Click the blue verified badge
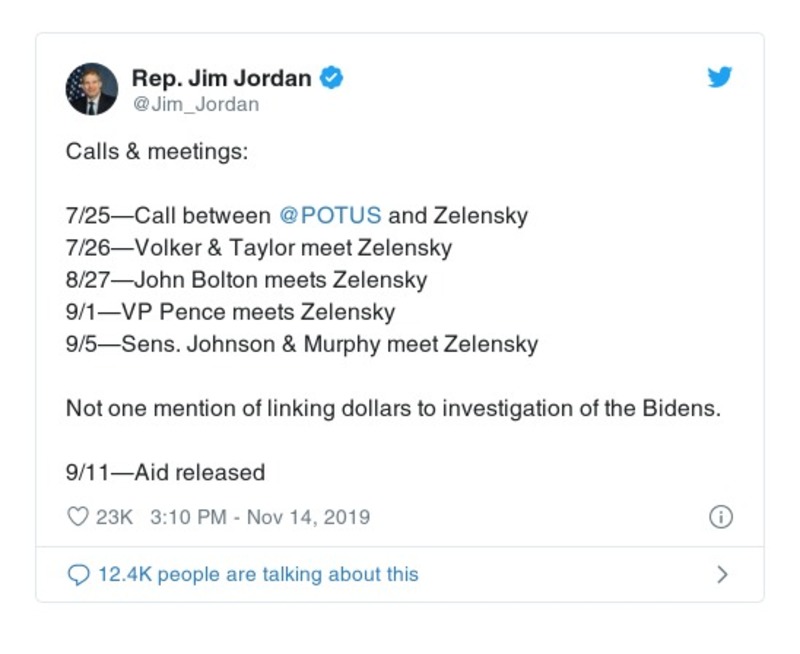Viewport: 800px width, 654px height. [332, 77]
